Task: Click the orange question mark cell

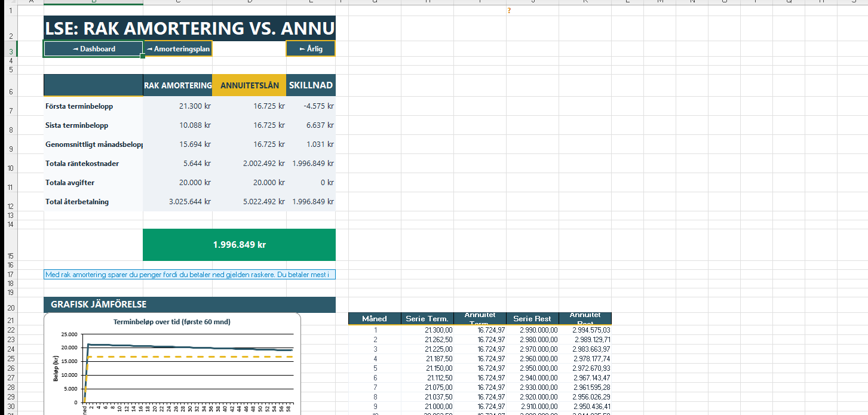Action: [509, 10]
